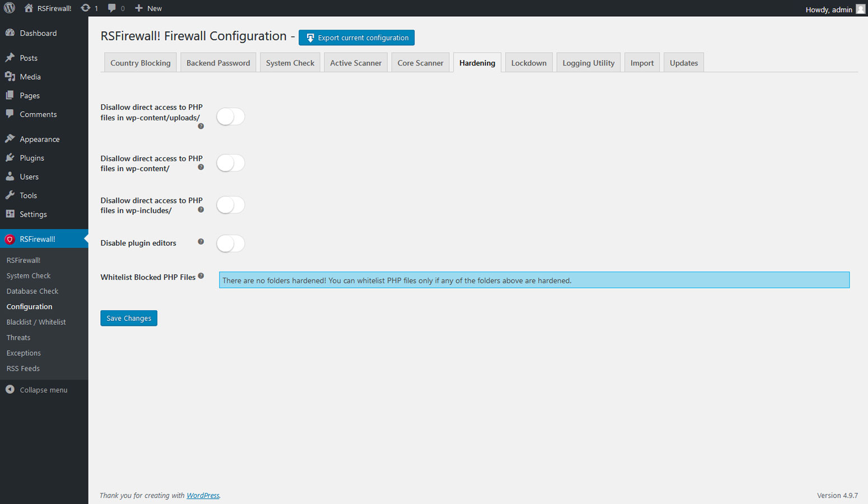The image size is (868, 504).
Task: Select the Hardening tab
Action: (477, 63)
